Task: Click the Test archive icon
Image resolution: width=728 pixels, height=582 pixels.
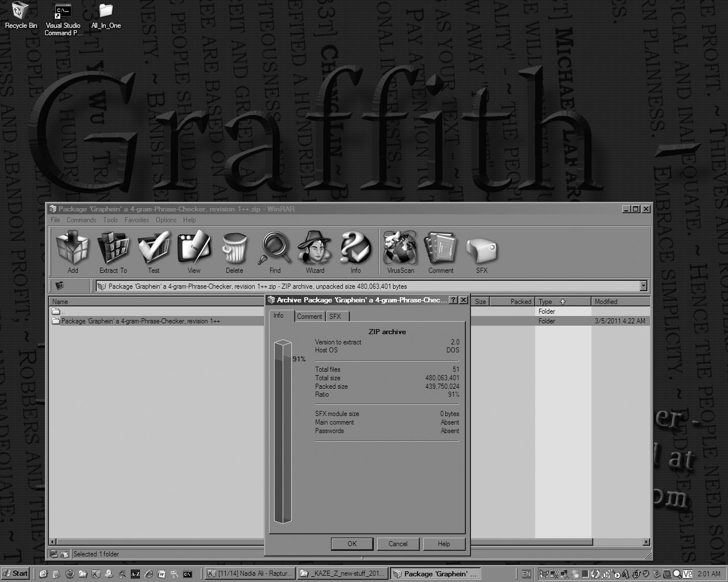Action: coord(154,252)
